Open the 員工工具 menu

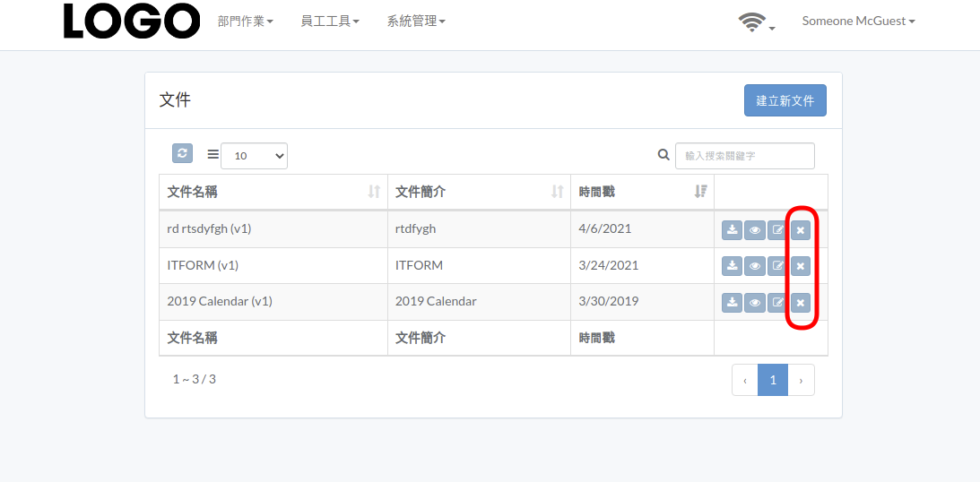tap(330, 22)
